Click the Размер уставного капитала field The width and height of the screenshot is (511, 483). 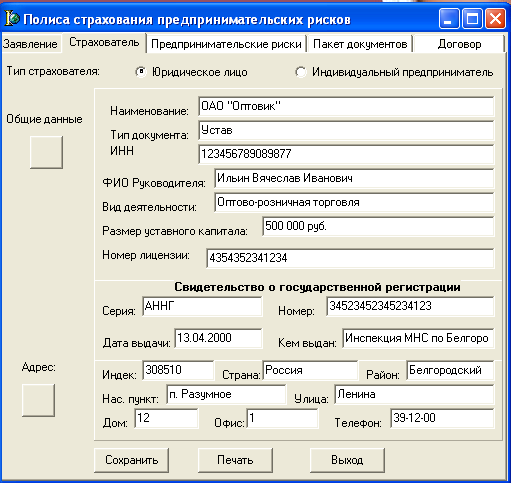(378, 226)
